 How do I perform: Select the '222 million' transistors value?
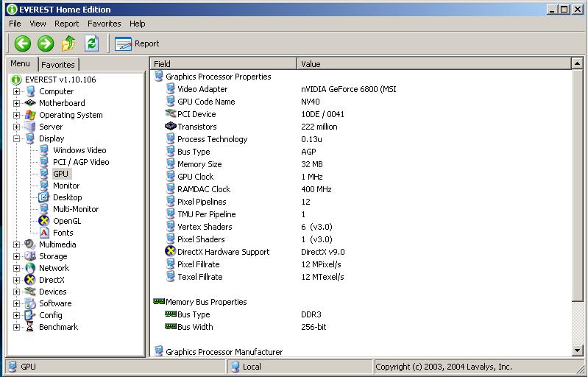click(319, 127)
